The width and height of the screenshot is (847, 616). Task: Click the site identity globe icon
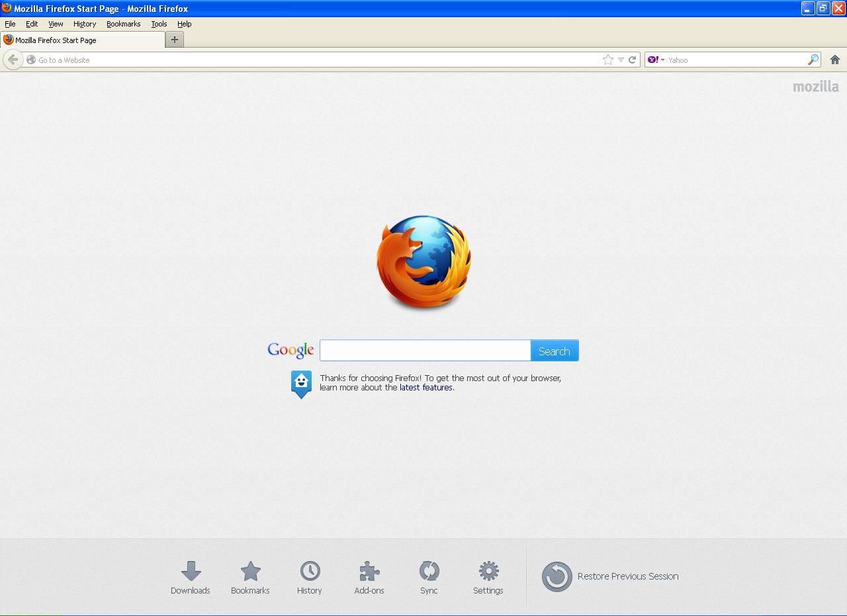coord(31,60)
